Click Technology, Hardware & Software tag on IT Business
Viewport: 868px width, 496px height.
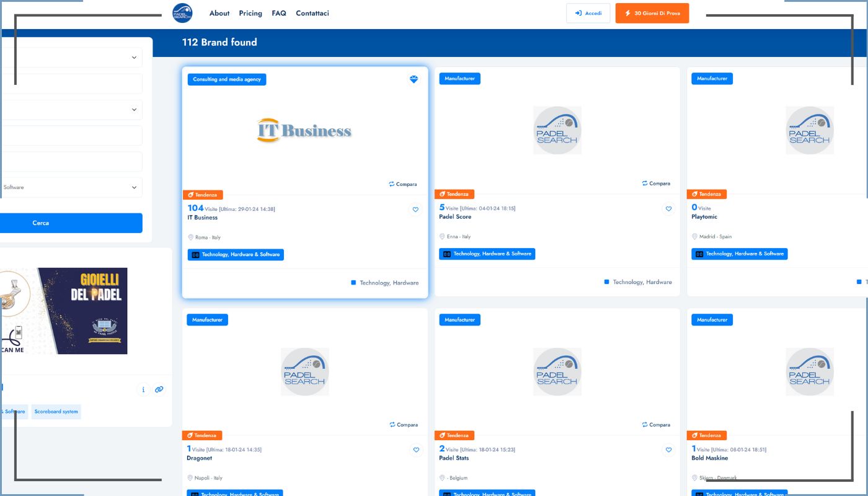coord(236,255)
